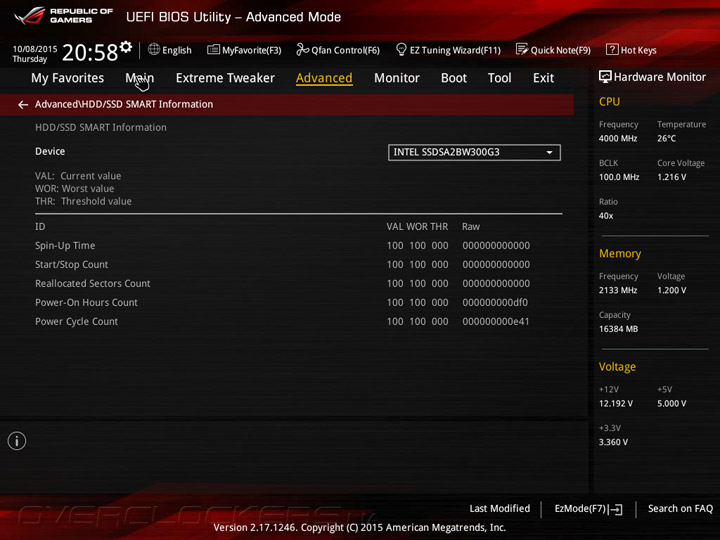Click the CPU frequency 4000 MHz value
Viewport: 720px width, 540px height.
point(618,138)
